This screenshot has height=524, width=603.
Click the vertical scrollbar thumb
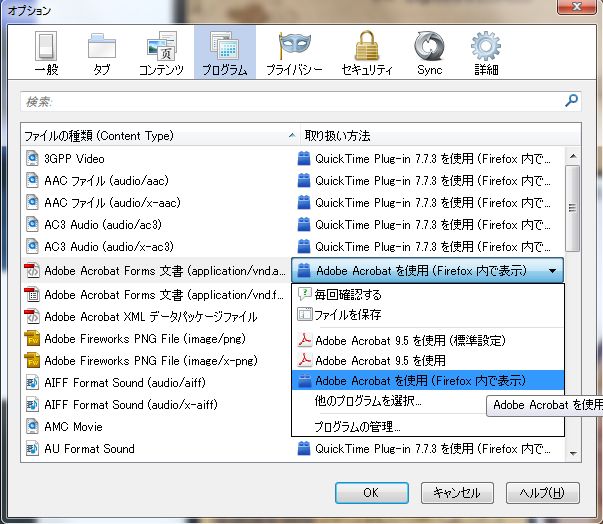coord(573,208)
